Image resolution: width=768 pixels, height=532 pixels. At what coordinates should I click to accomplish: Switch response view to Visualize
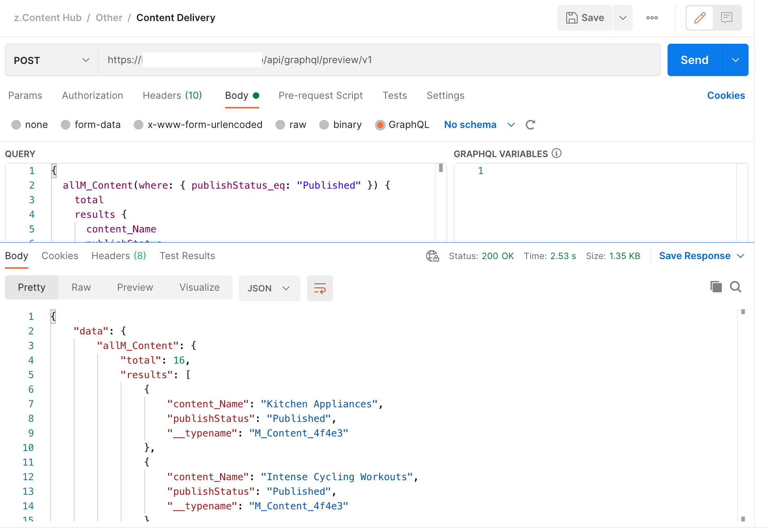coord(199,287)
